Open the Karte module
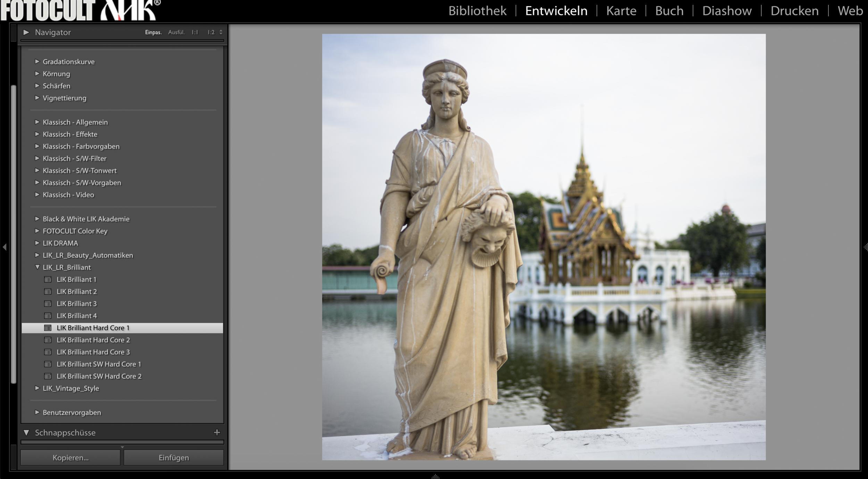The image size is (868, 479). point(621,11)
